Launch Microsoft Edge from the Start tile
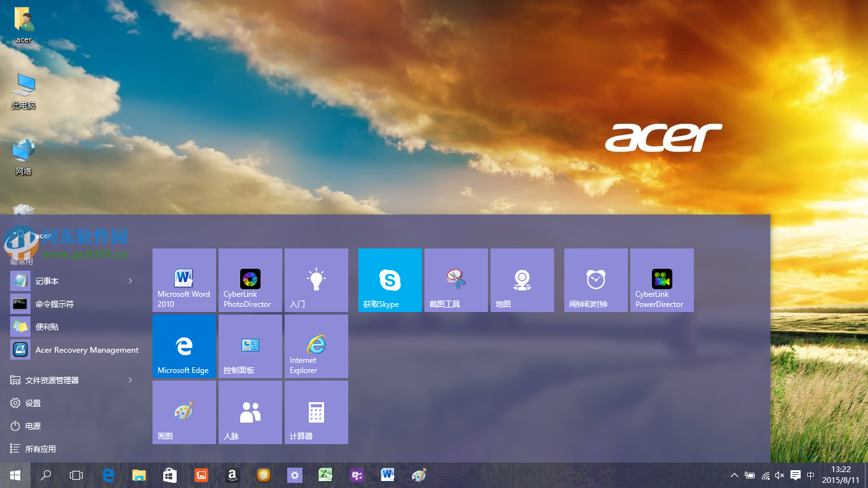 [x=184, y=346]
